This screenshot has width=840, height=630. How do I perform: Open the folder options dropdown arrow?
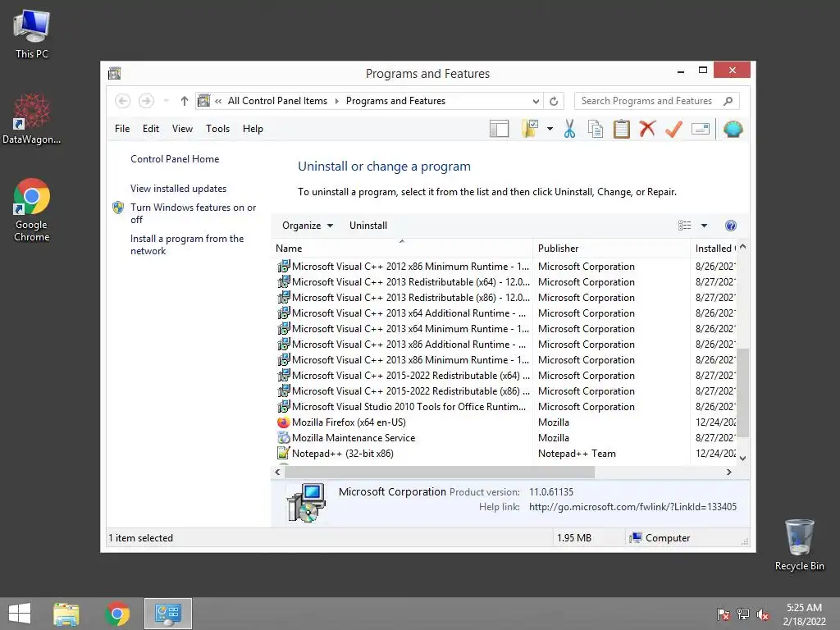coord(550,129)
